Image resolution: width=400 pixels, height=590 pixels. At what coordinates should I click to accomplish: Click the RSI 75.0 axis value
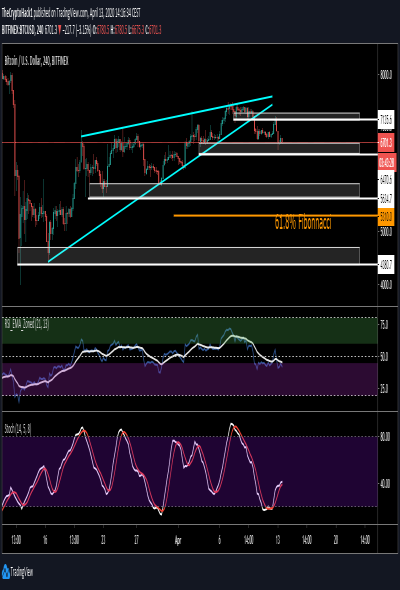coord(384,325)
